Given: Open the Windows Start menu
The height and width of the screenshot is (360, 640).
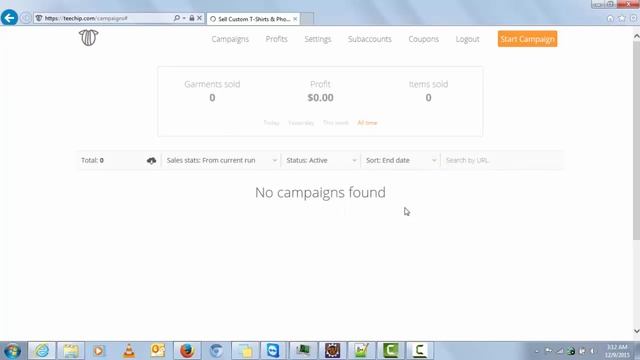Looking at the screenshot, I should [x=12, y=351].
